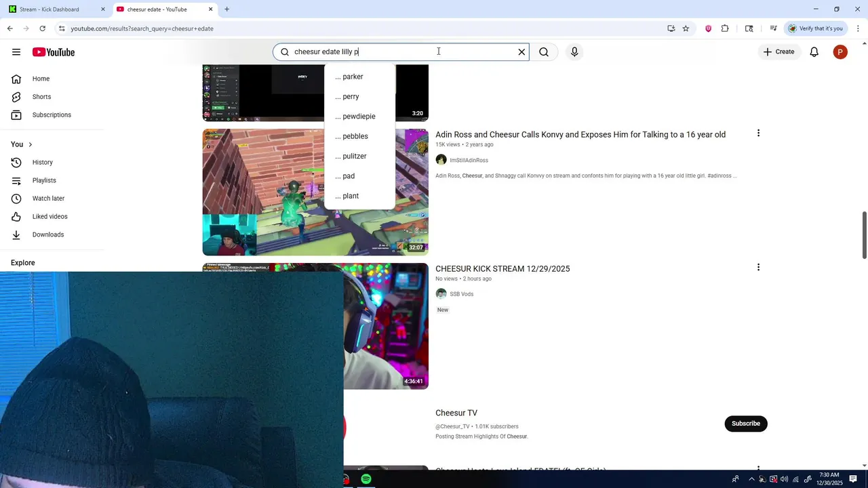
Task: Reload the current page
Action: (43, 28)
